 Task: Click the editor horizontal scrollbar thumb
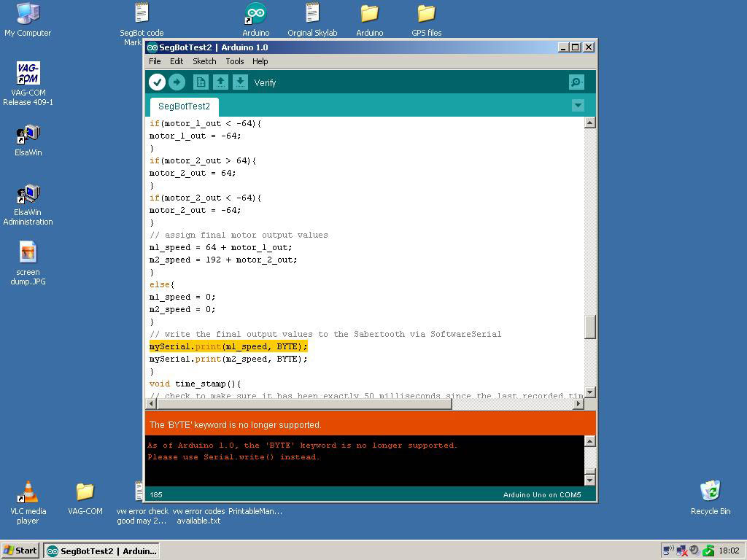pyautogui.click(x=304, y=404)
